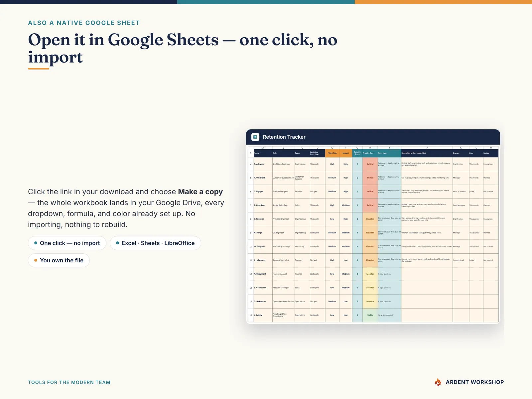The image size is (532, 399).
Task: Click the 'Sales Manager' owner cell
Action: click(x=461, y=205)
